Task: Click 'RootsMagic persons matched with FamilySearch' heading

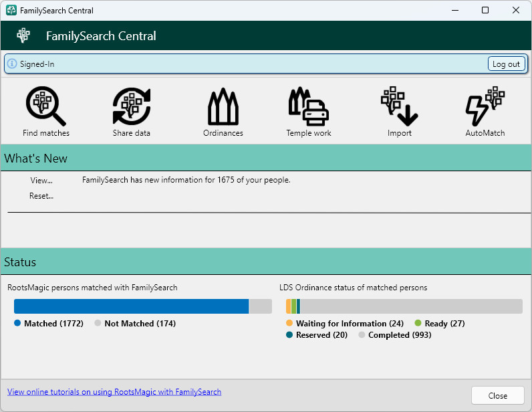Action: [92, 288]
